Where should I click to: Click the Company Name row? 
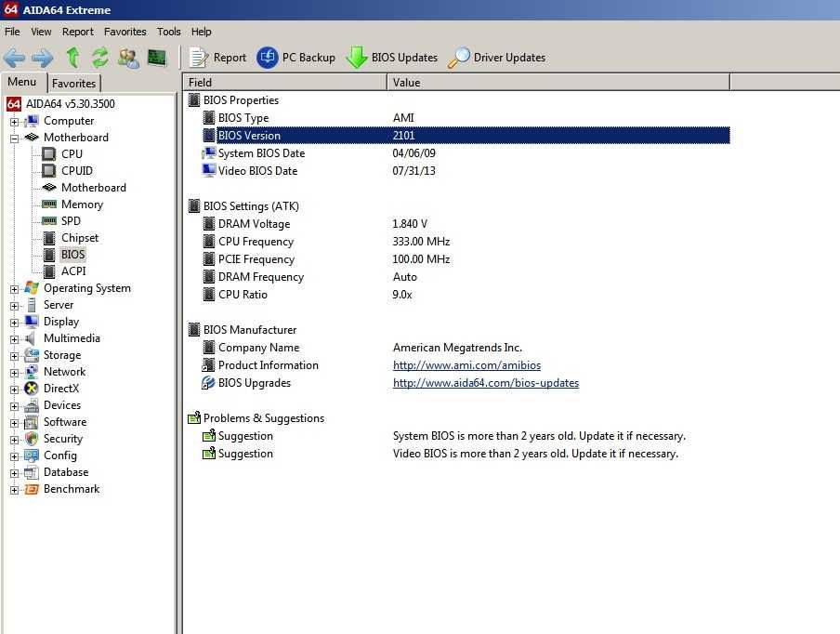click(x=466, y=348)
